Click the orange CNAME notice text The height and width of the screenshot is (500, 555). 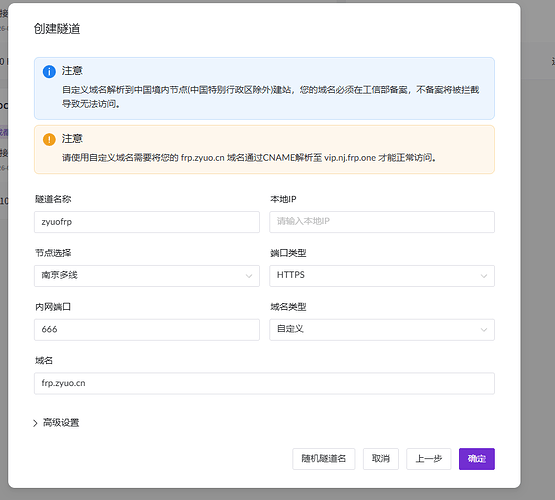click(x=249, y=157)
